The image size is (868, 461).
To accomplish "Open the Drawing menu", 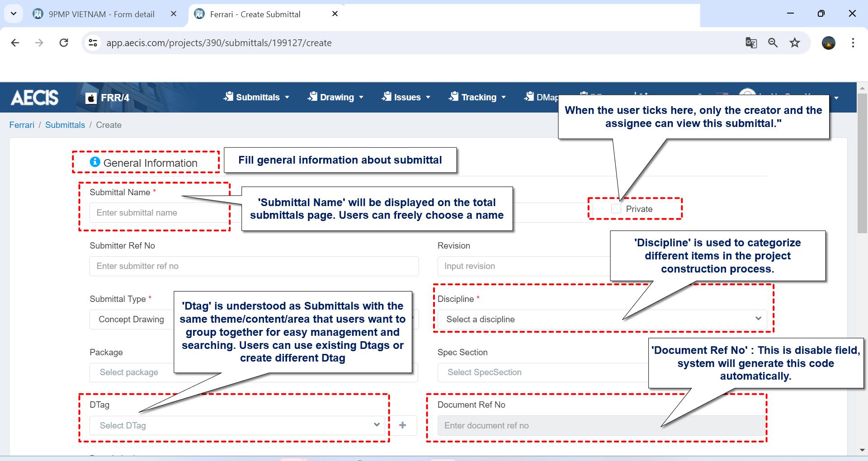I will [x=335, y=97].
